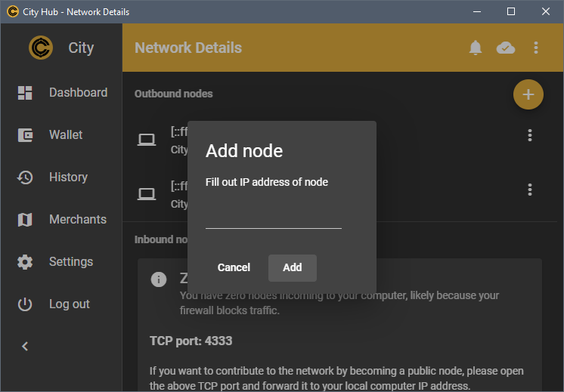Viewport: 564px width, 392px height.
Task: Open options menu for second outbound node
Action: pyautogui.click(x=529, y=190)
